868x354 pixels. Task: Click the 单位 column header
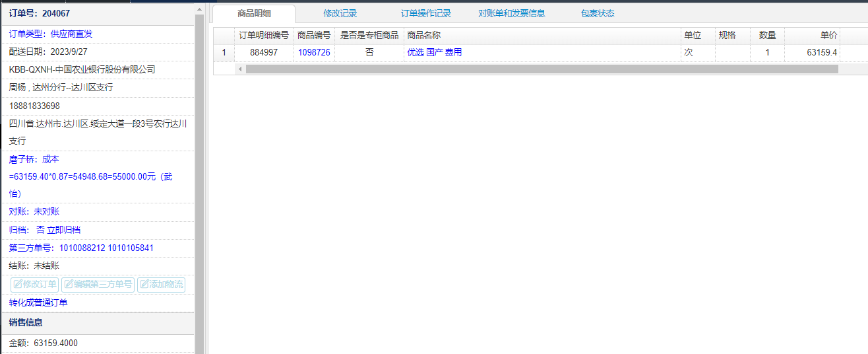698,35
